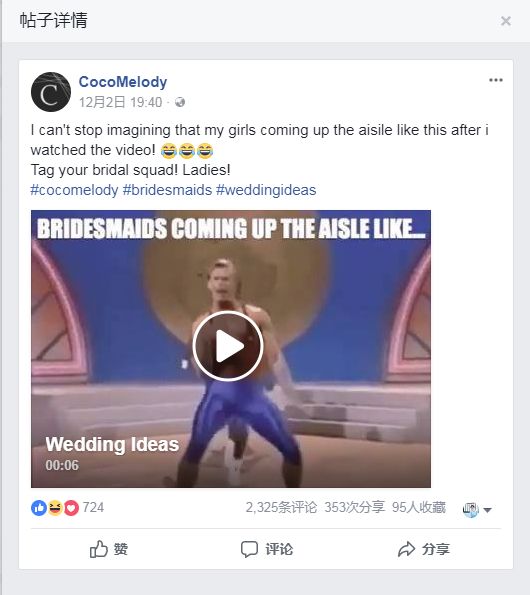The height and width of the screenshot is (595, 530).
Task: Open the #weddingideas hashtag
Action: point(266,190)
